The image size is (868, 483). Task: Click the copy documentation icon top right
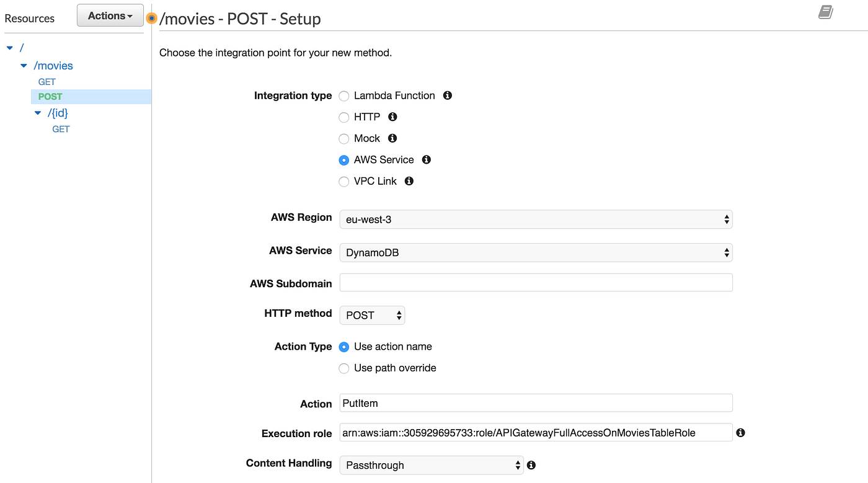click(x=825, y=12)
